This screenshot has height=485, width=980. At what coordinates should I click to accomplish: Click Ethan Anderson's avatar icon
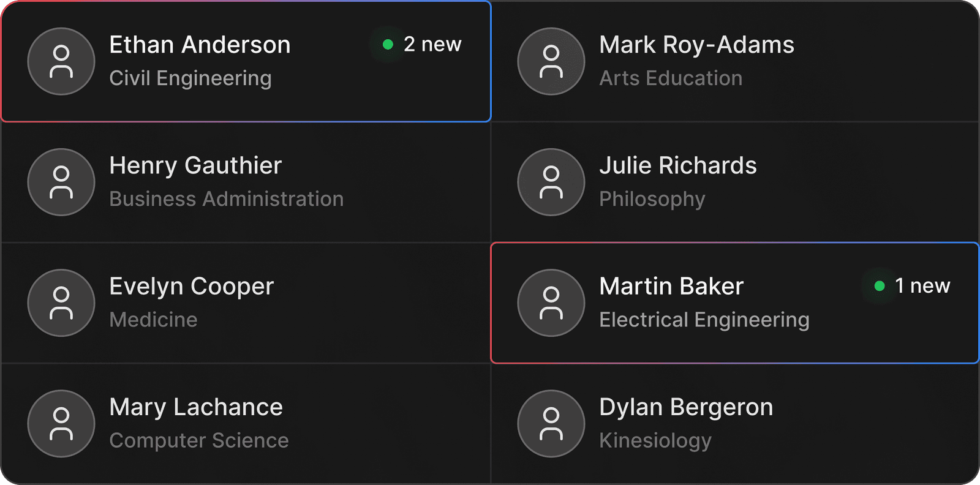pos(61,61)
